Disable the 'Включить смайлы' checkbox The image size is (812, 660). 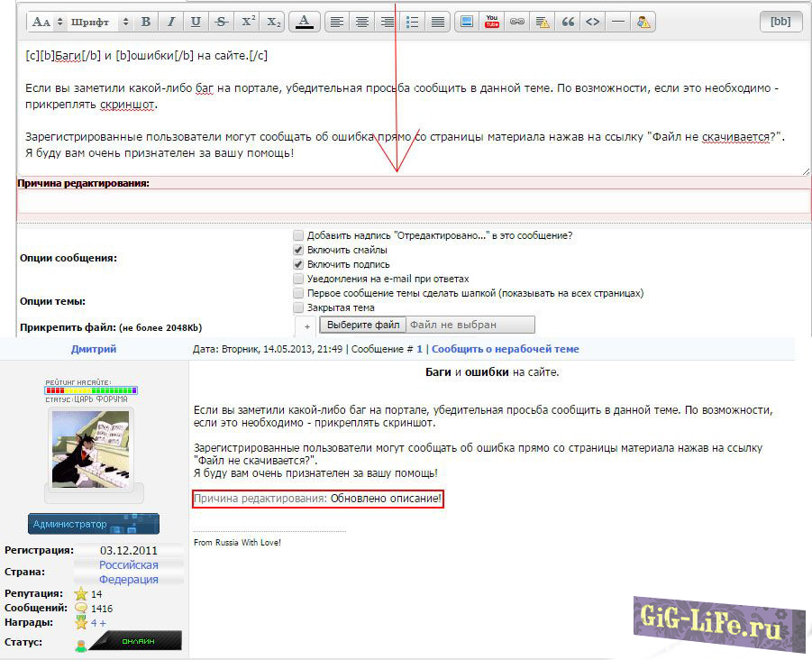point(298,250)
